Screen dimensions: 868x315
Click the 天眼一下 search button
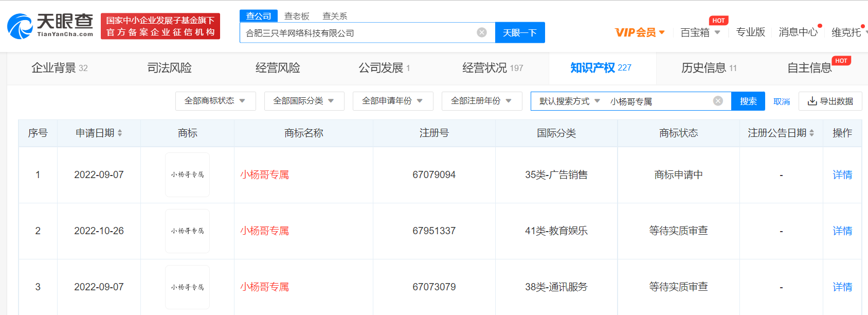[x=520, y=32]
